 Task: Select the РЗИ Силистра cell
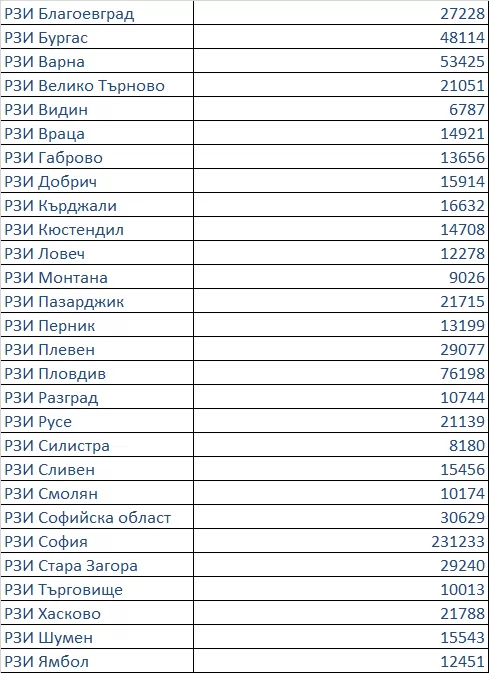click(97, 446)
